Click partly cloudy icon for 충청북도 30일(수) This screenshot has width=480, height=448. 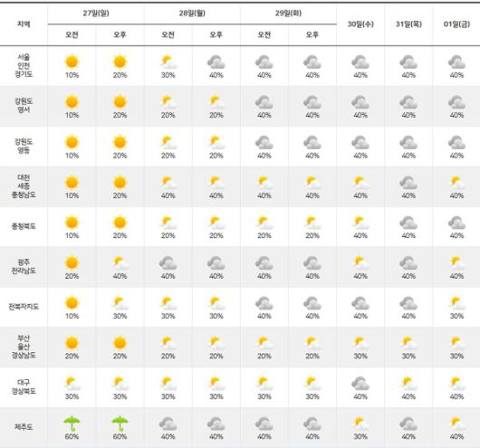tap(360, 223)
